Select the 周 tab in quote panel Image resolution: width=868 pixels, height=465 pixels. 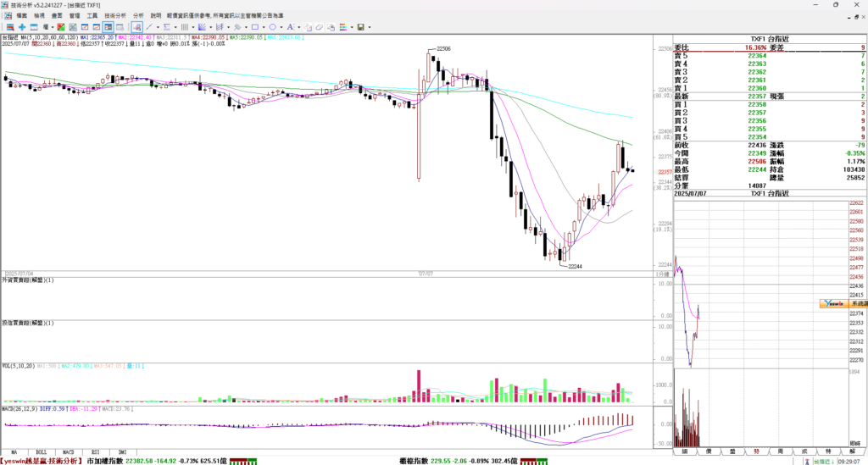[x=780, y=451]
